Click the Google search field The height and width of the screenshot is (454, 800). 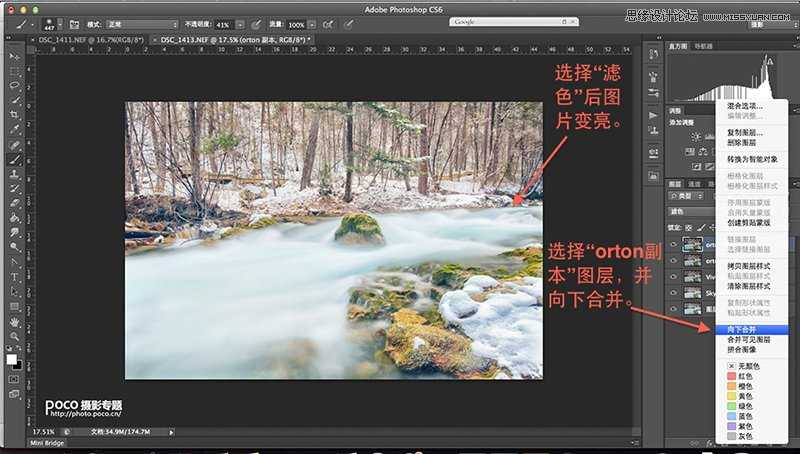(x=514, y=22)
